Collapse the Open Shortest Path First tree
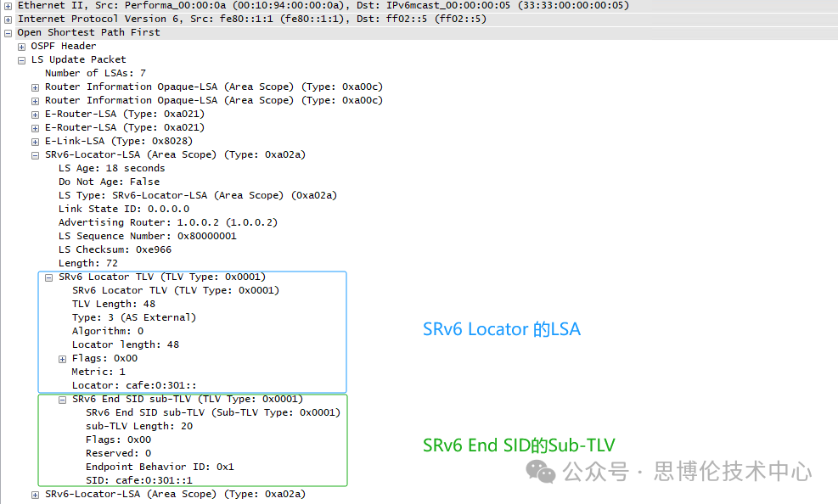The width and height of the screenshot is (838, 504). [x=8, y=32]
